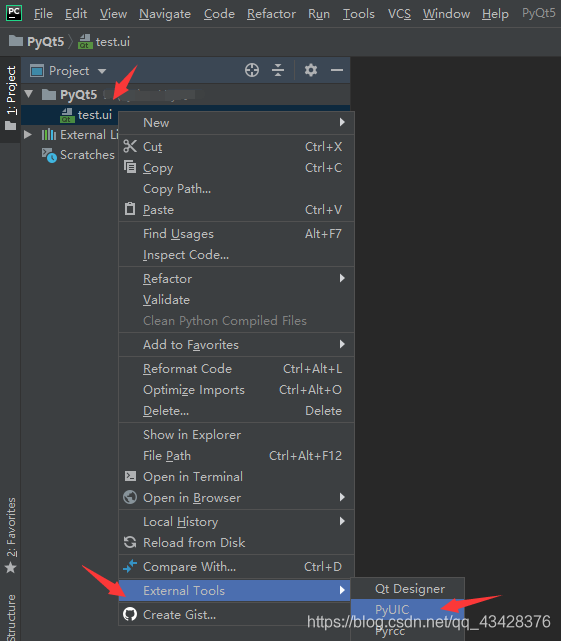Click the Paste clipboard icon
Image resolution: width=561 pixels, height=641 pixels.
pos(130,209)
